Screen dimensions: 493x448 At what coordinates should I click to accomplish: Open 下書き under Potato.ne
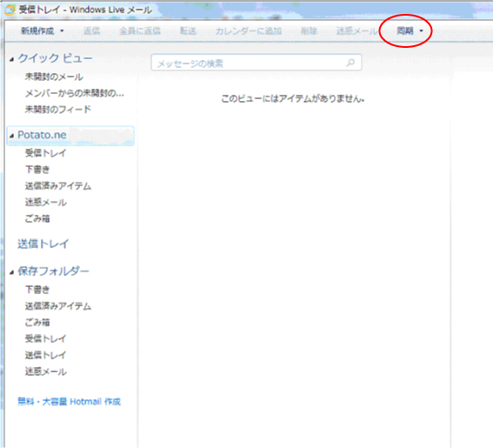tap(37, 170)
